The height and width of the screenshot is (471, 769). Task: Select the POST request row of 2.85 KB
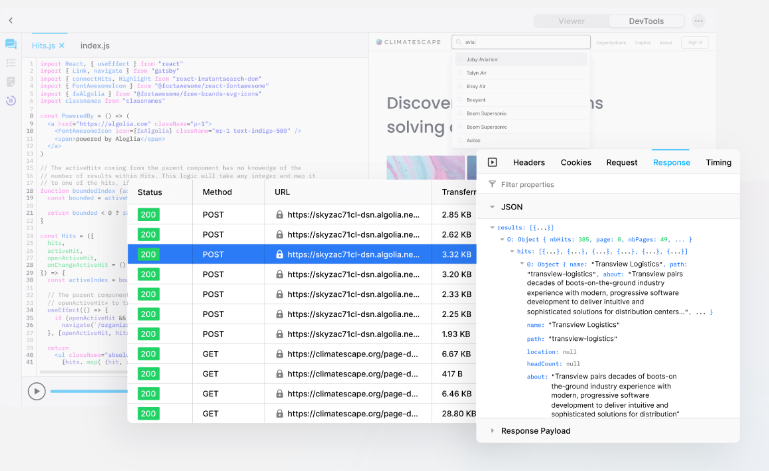pos(302,214)
